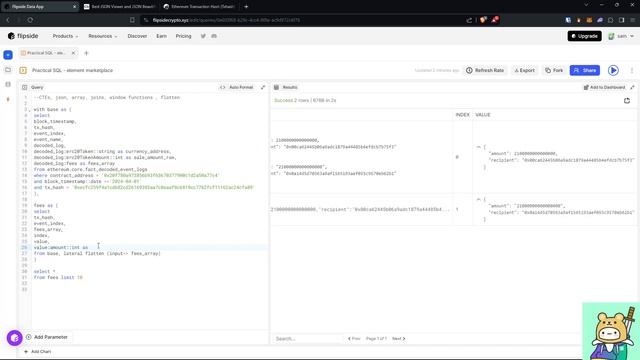Image resolution: width=640 pixels, height=360 pixels.
Task: Click the orange flame icon in left sidebar
Action: [8, 99]
